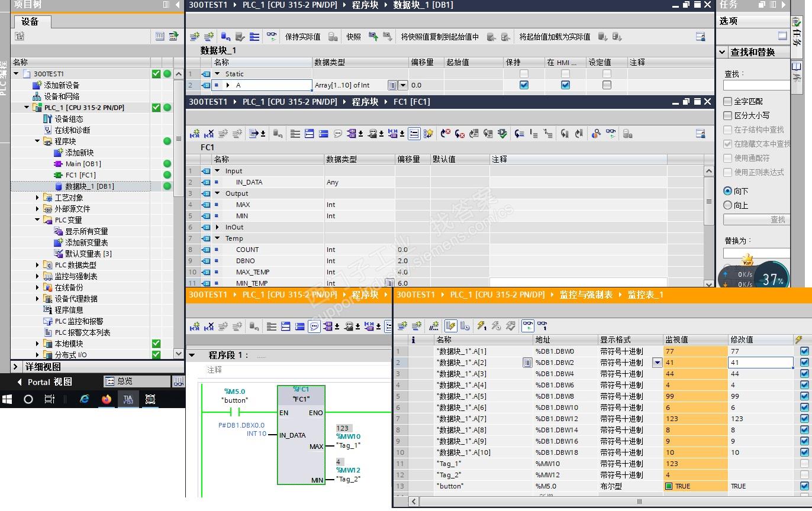Viewport: 812px width, 511px height.
Task: Uncheck 保持 retain checkbox for variable A
Action: (x=524, y=85)
